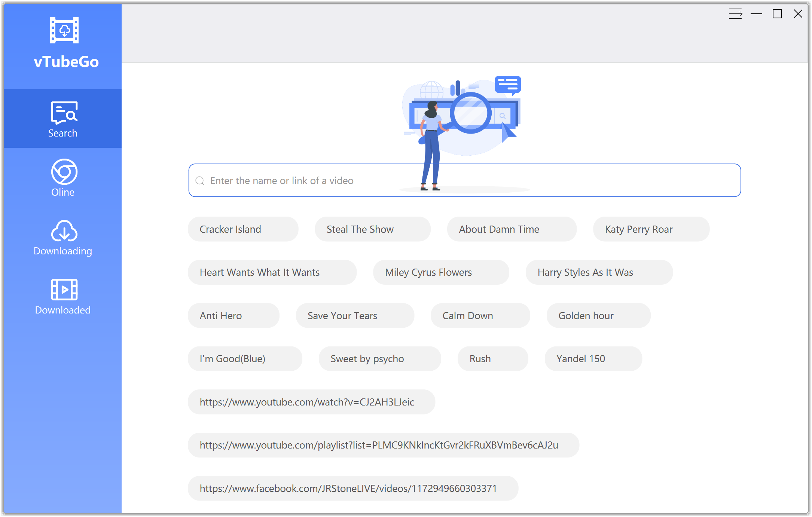Maximize the vTubeGo window
812x517 pixels.
pos(777,14)
